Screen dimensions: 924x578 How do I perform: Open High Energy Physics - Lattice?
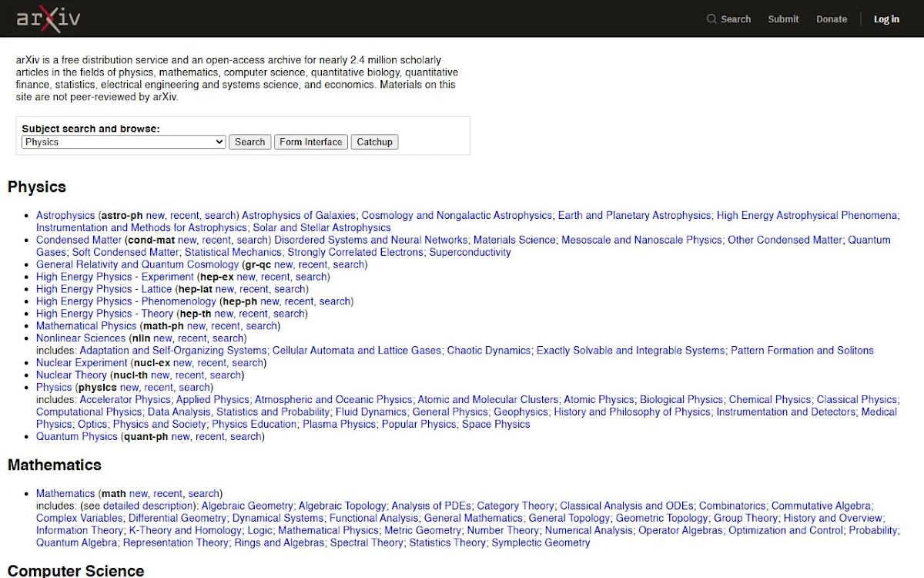(104, 289)
